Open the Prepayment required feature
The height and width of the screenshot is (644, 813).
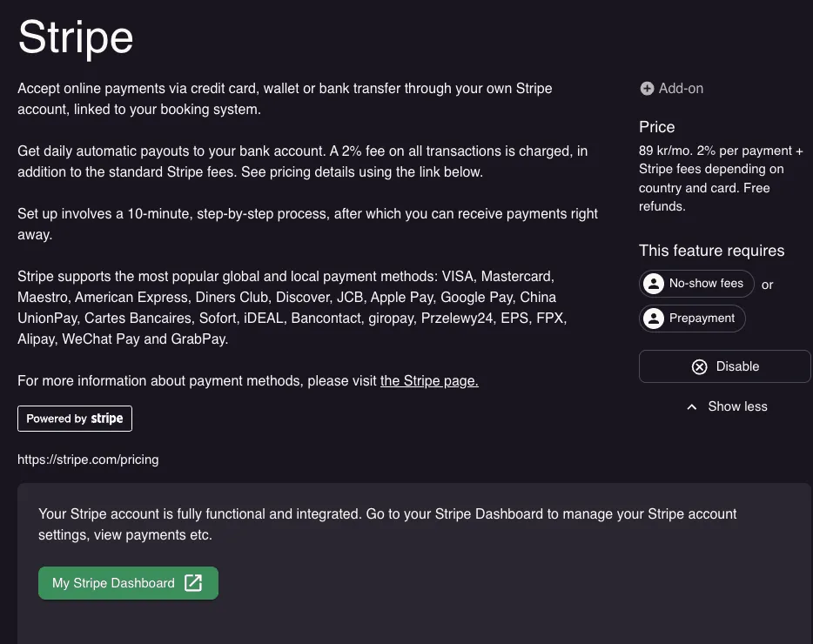tap(692, 319)
